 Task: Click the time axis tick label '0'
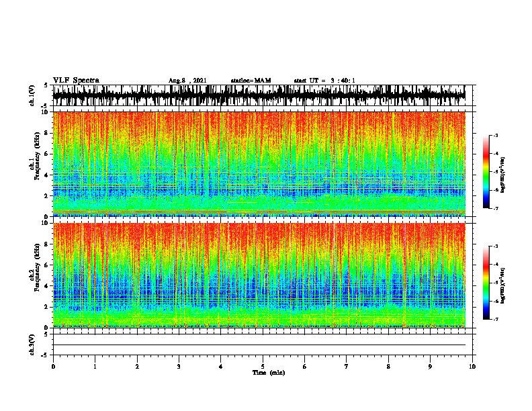pyautogui.click(x=53, y=367)
